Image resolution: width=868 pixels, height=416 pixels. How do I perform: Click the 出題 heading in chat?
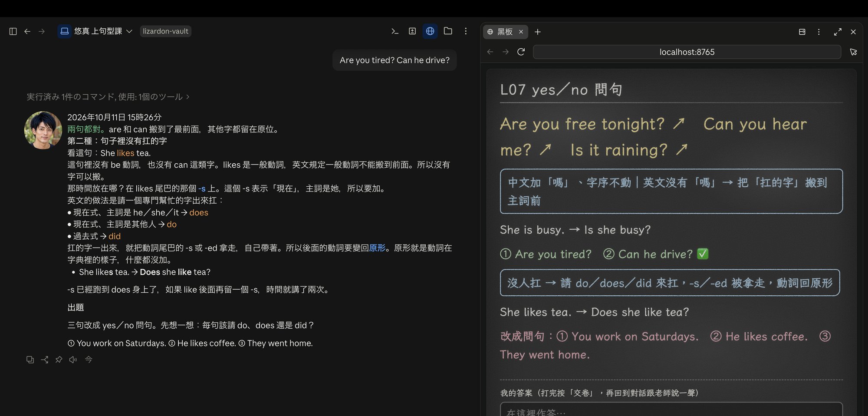pos(76,307)
